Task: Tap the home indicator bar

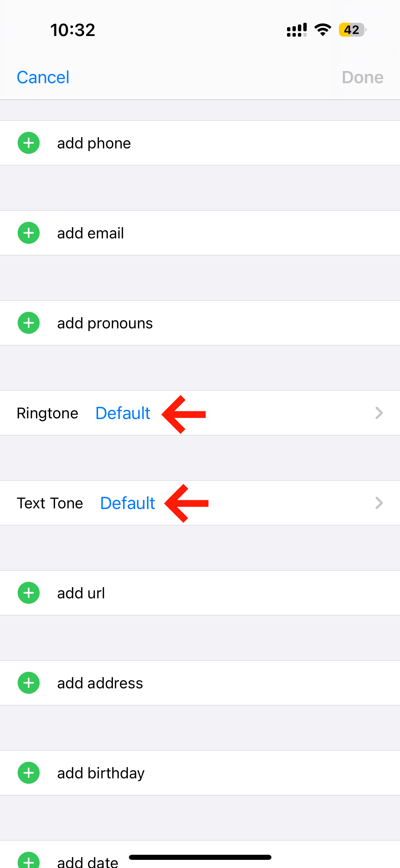Action: (x=200, y=857)
